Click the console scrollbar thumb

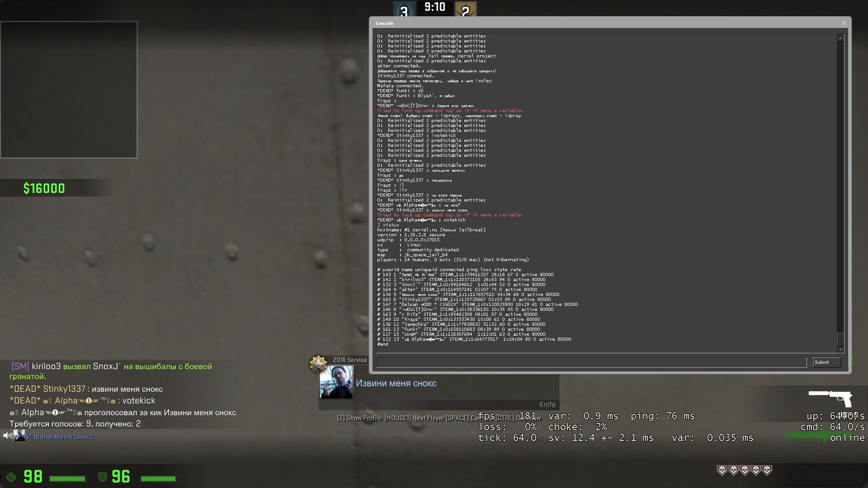pyautogui.click(x=840, y=339)
